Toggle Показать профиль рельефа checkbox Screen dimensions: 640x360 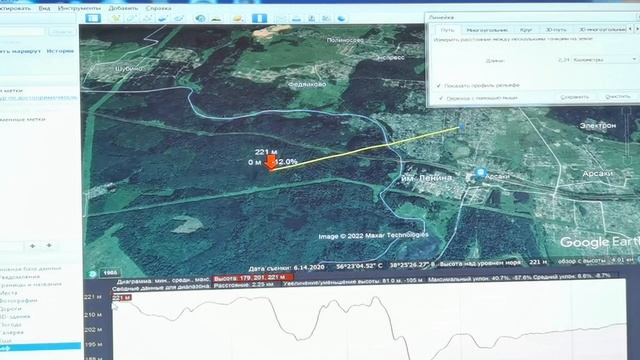[439, 85]
